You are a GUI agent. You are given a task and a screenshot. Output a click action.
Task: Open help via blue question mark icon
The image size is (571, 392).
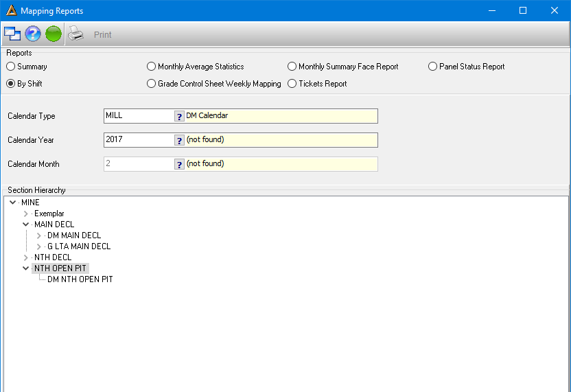coord(33,34)
